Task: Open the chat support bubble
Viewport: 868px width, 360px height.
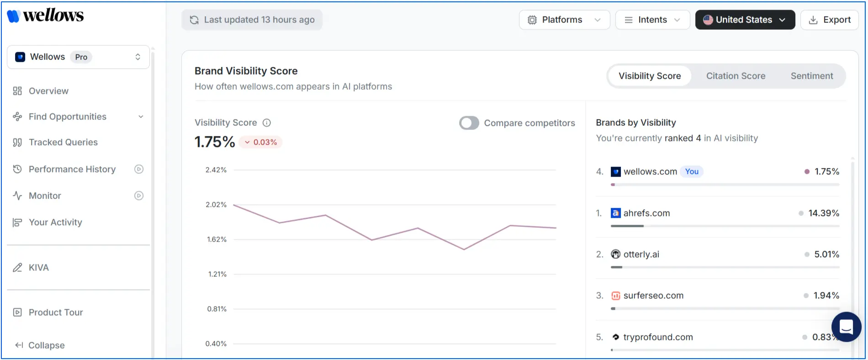Action: point(846,327)
